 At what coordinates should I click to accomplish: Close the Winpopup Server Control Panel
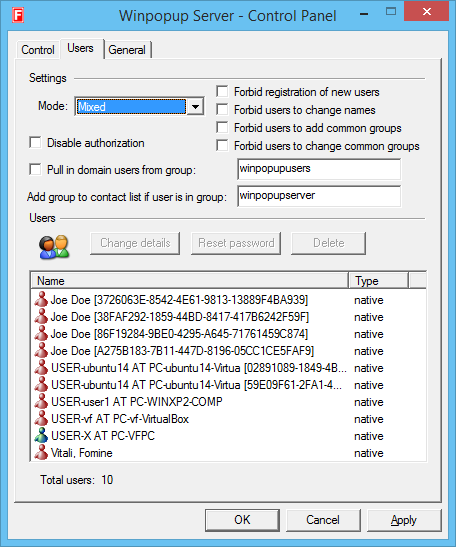point(426,12)
